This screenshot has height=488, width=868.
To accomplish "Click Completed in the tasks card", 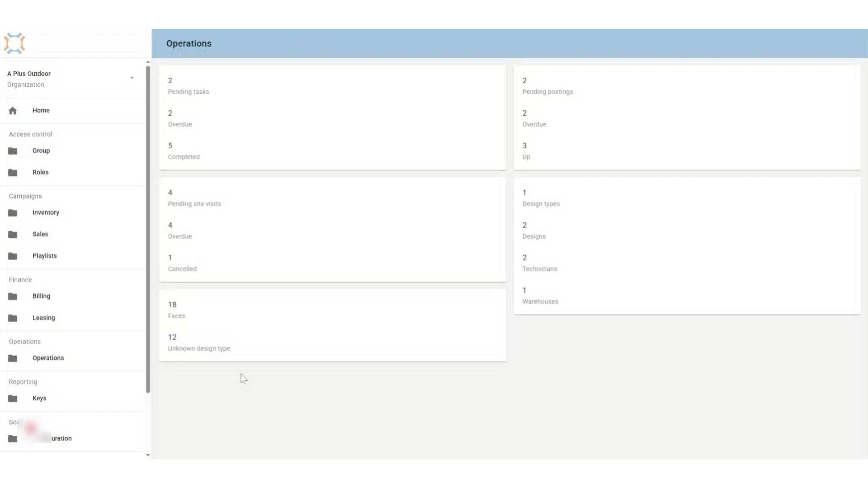I will tap(184, 157).
